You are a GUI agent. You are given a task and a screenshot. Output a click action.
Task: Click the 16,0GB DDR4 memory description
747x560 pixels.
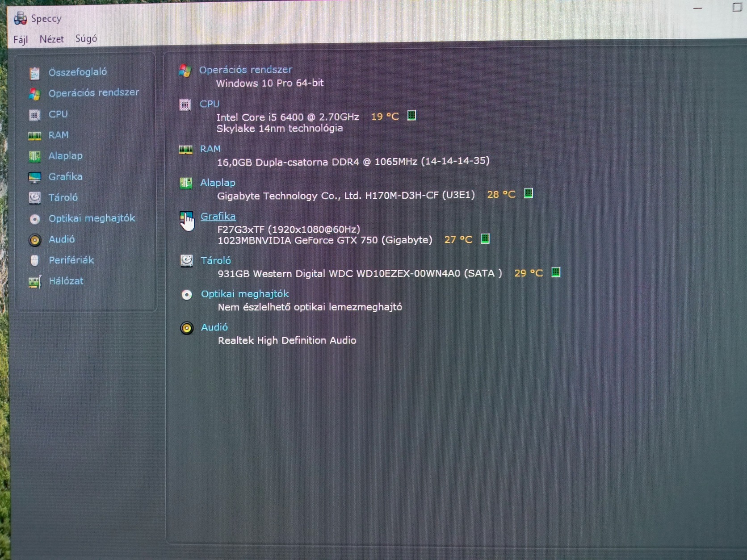coord(353,162)
